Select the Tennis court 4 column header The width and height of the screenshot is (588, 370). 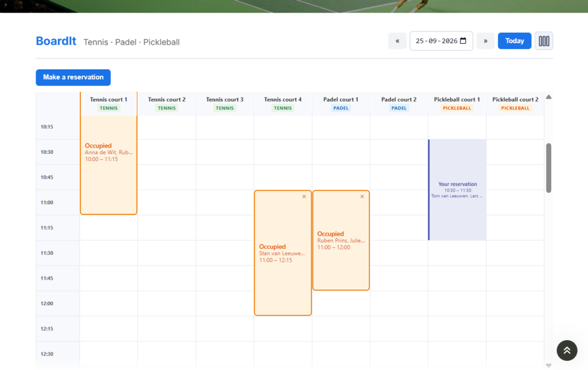click(x=283, y=103)
